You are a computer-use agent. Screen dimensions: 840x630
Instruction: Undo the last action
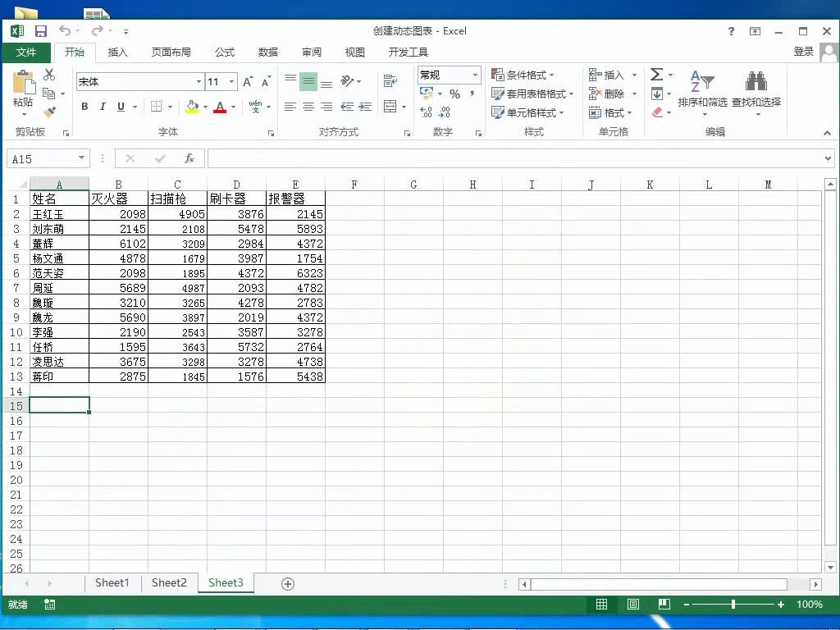(65, 30)
